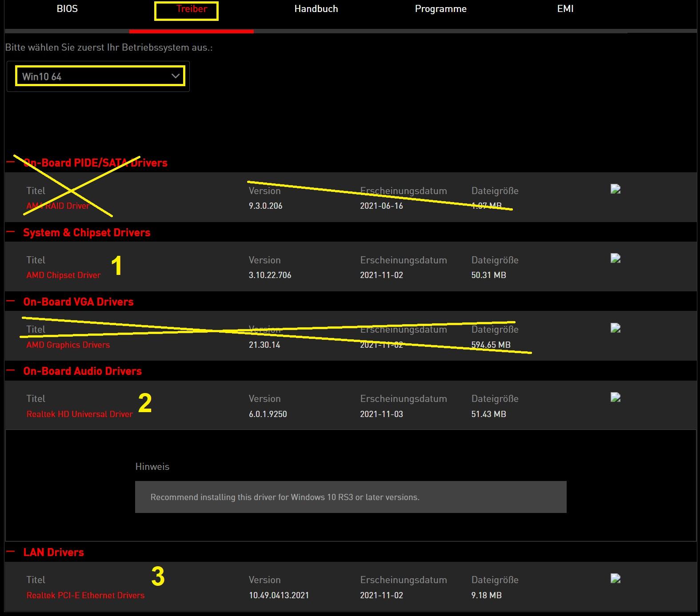Click the LAN Drivers heading
700x616 pixels.
tap(53, 552)
